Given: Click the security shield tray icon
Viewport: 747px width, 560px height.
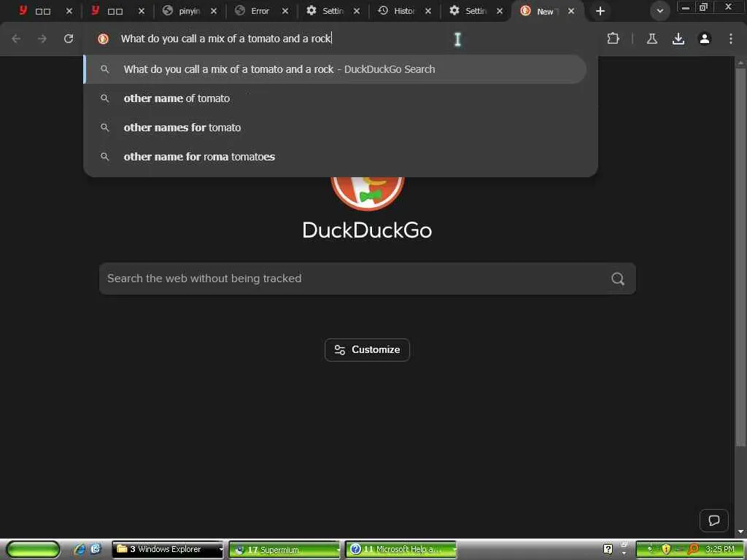Looking at the screenshot, I should [666, 550].
